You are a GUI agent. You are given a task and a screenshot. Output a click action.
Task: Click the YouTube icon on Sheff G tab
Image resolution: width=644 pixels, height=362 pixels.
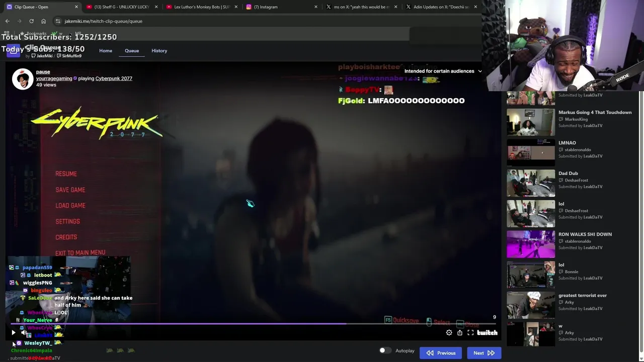coord(90,7)
